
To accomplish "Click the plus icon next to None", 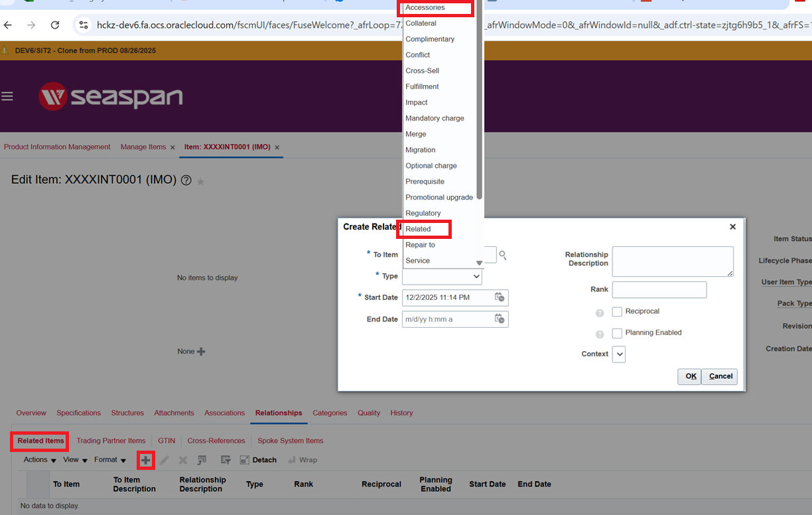I will click(201, 352).
